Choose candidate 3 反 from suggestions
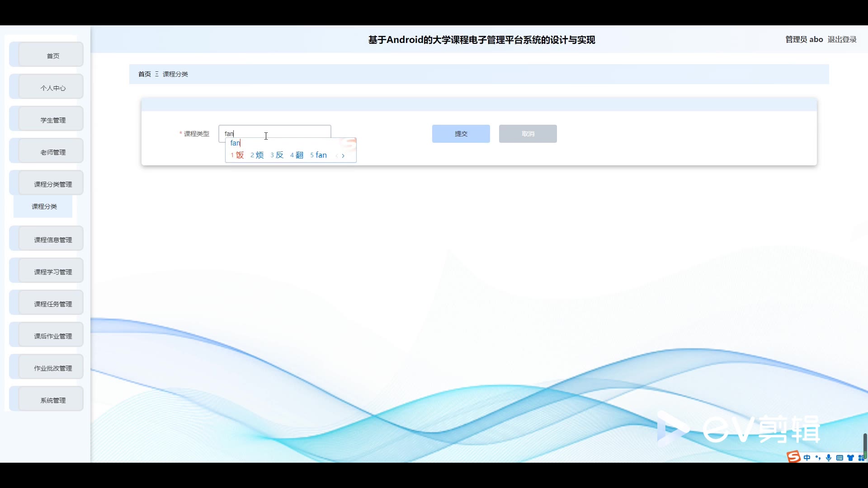The width and height of the screenshot is (868, 488). tap(277, 155)
